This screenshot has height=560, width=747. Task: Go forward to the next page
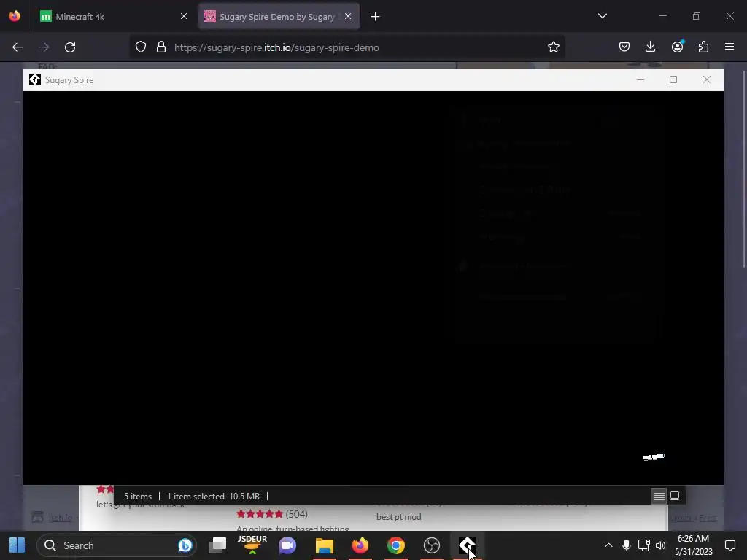point(44,47)
